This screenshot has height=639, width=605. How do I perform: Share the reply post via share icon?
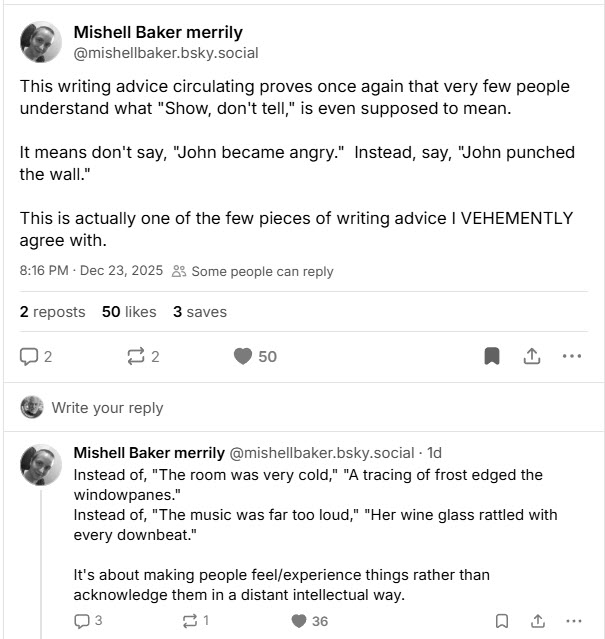pyautogui.click(x=538, y=621)
